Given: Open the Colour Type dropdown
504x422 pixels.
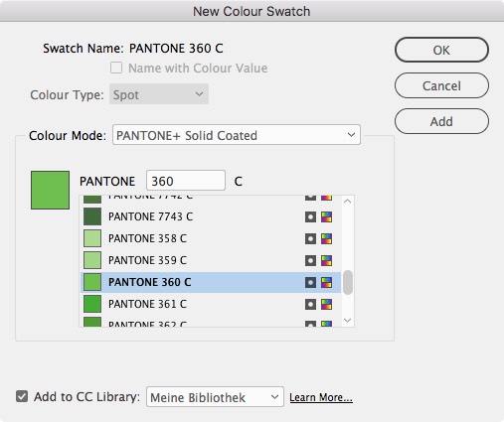Looking at the screenshot, I should [x=159, y=94].
